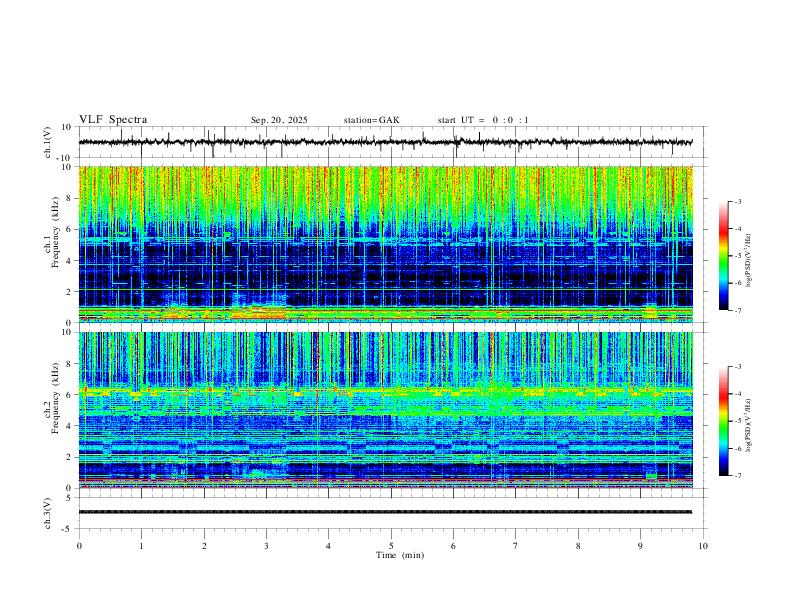Click the "8" kHz tick on ch.2 frequency axis
Viewport: 792px width, 612px height.
(70, 364)
